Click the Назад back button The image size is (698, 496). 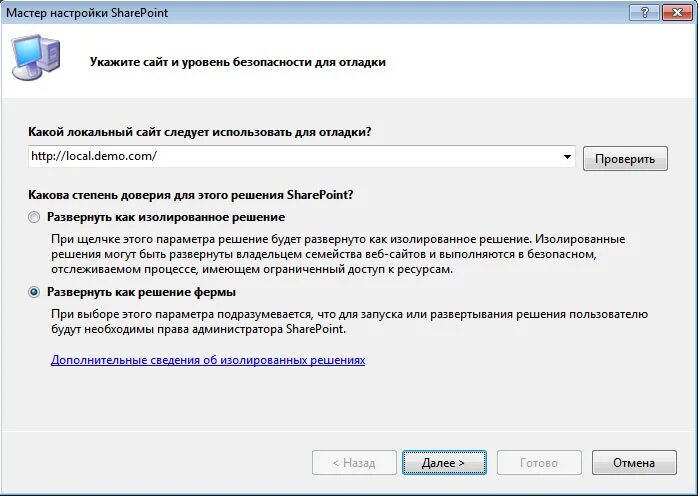[x=354, y=463]
